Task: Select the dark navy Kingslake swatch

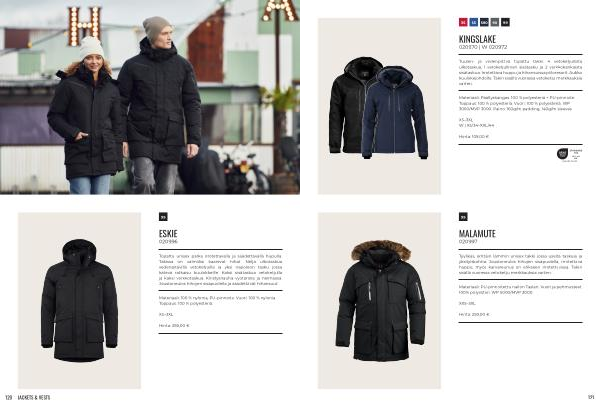Action: (x=484, y=22)
